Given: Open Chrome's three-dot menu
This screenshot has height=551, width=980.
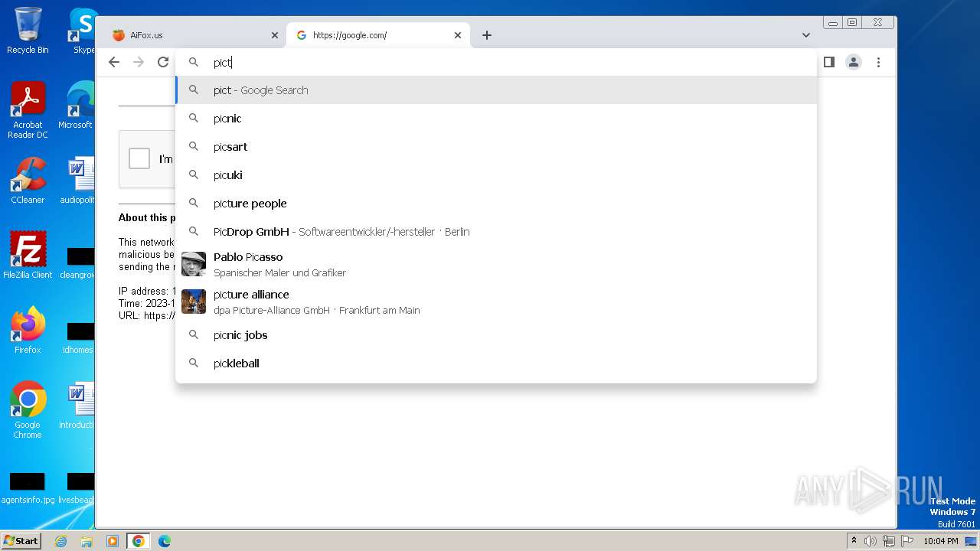Looking at the screenshot, I should (878, 62).
